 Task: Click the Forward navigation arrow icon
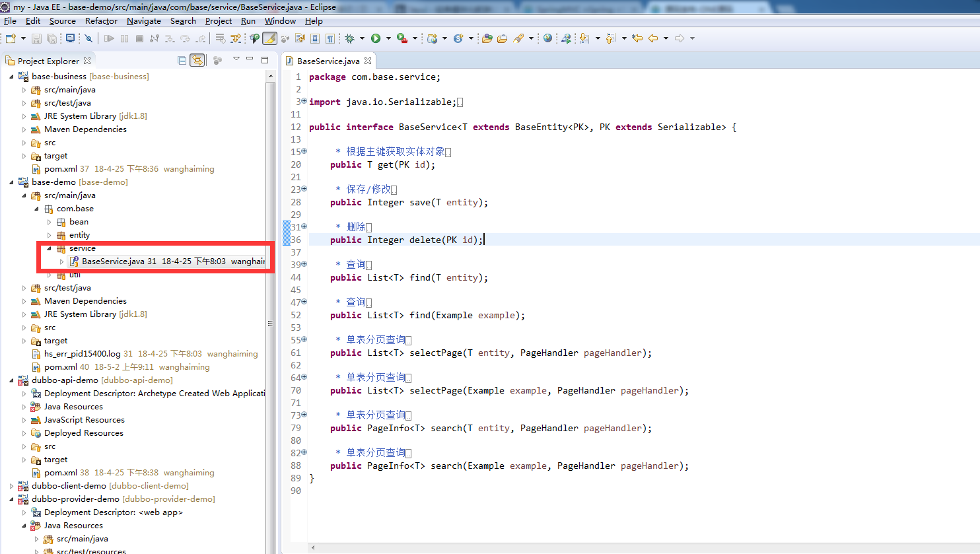click(x=680, y=38)
